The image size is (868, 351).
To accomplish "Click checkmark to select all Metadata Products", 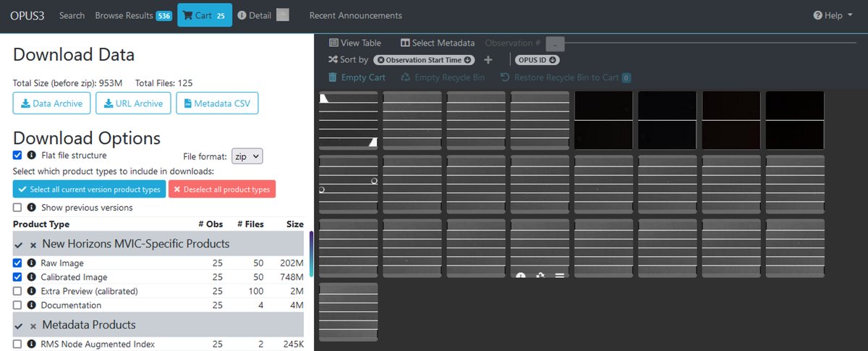I will 19,326.
